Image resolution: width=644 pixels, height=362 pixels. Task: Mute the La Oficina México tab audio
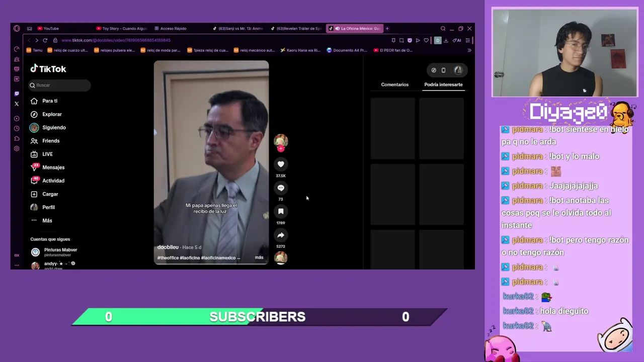pos(337,29)
